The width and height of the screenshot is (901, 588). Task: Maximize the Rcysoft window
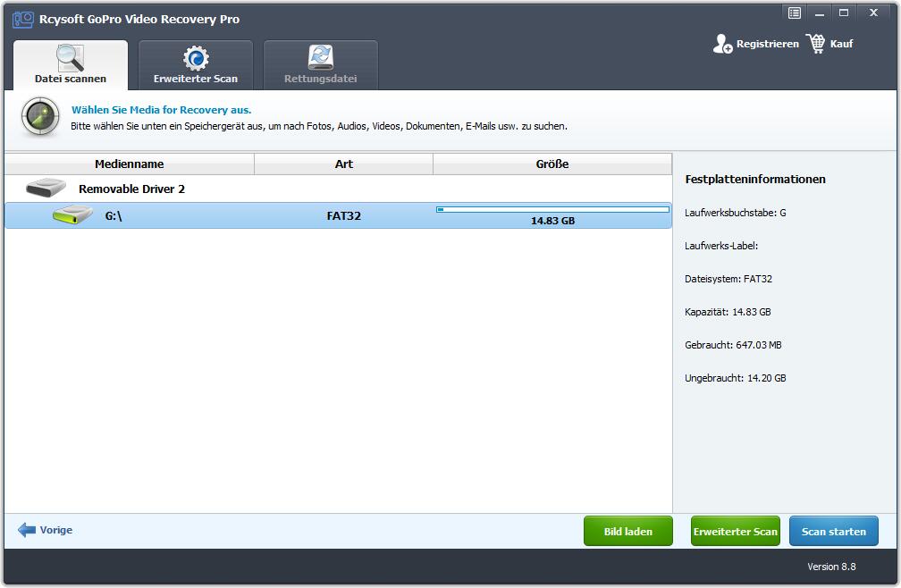point(844,13)
